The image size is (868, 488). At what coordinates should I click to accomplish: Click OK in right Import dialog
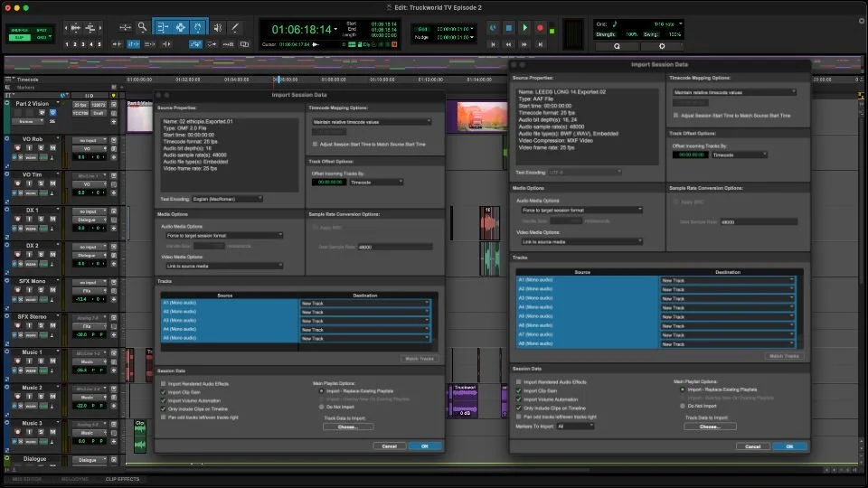(x=789, y=446)
